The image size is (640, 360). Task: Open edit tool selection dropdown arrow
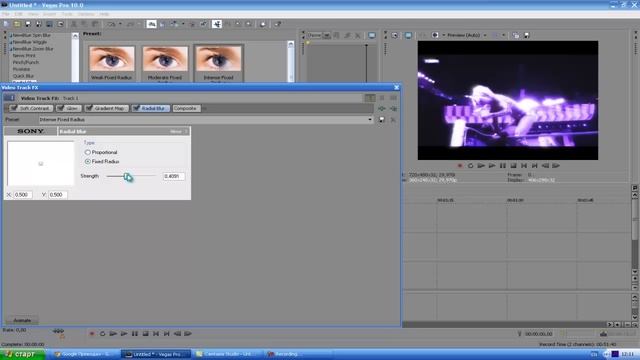[x=183, y=24]
